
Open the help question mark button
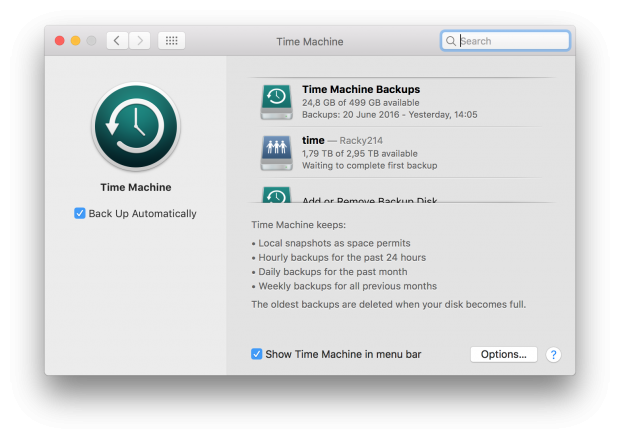[553, 354]
